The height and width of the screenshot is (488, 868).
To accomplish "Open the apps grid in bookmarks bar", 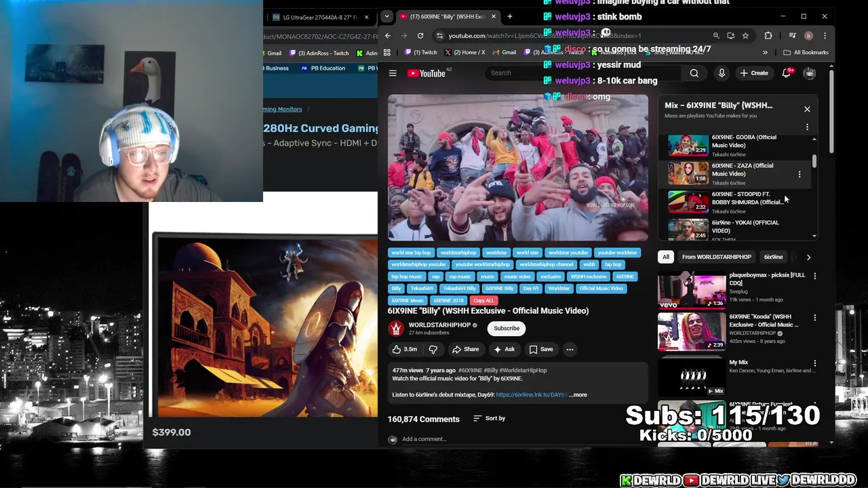I will click(387, 52).
